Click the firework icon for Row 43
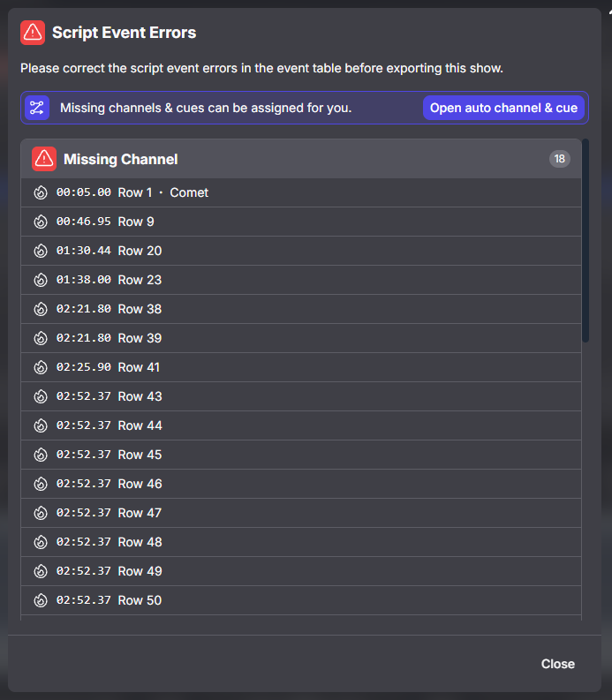 [41, 396]
